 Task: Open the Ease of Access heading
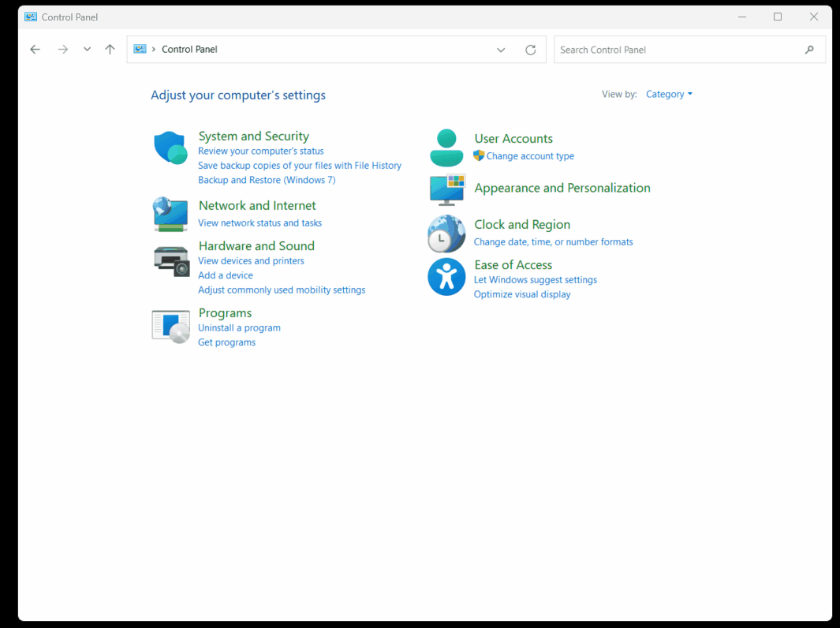(x=513, y=265)
